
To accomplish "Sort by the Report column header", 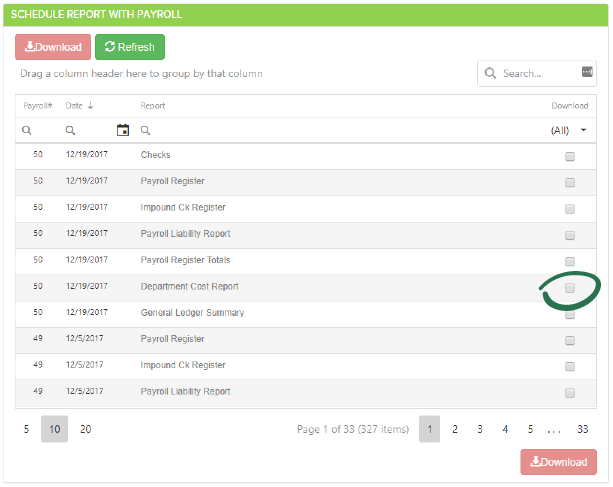I will click(152, 106).
